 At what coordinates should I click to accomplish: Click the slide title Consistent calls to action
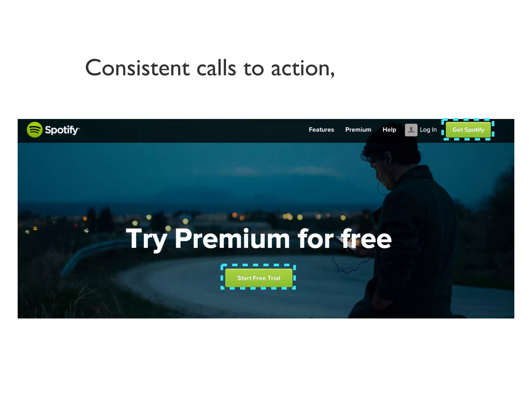click(x=210, y=68)
